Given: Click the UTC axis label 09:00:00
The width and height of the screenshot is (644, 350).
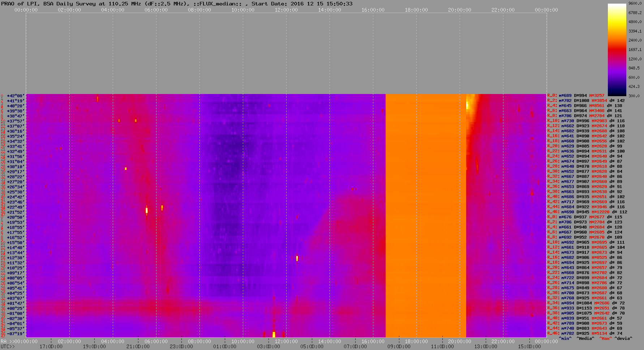Looking at the screenshot, I should (399, 346).
